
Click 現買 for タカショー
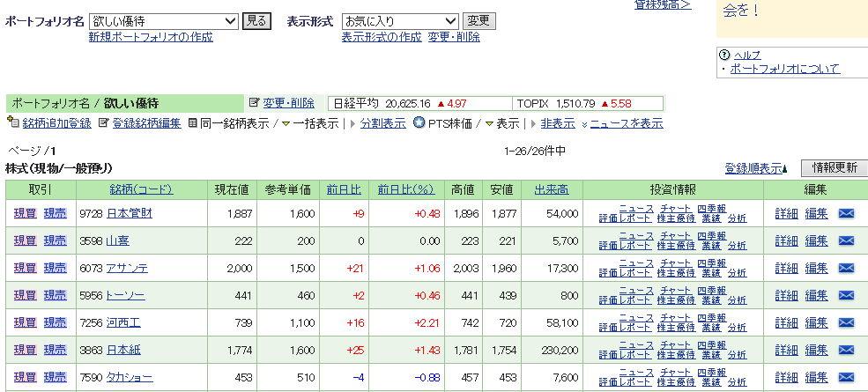point(25,378)
